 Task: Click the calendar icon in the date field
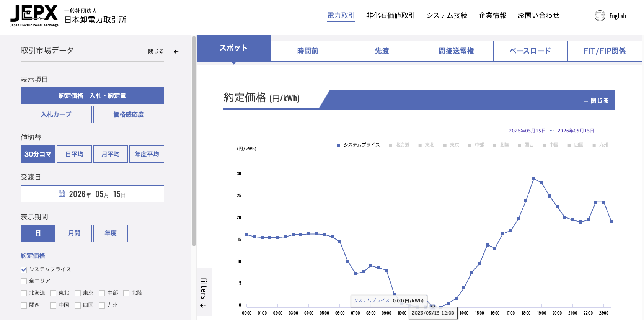[62, 194]
